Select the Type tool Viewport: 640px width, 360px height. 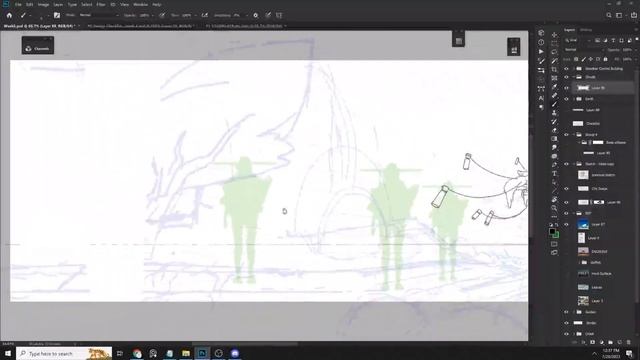[554, 173]
